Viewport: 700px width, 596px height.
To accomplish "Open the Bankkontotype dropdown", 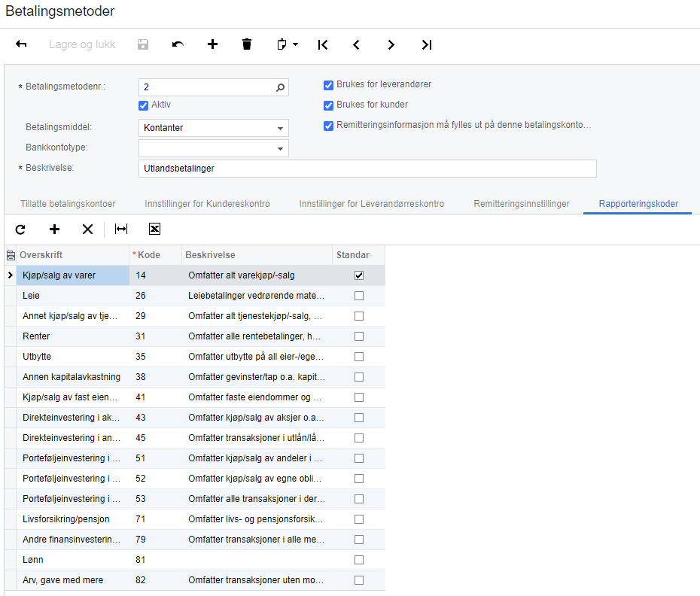I will (x=280, y=149).
